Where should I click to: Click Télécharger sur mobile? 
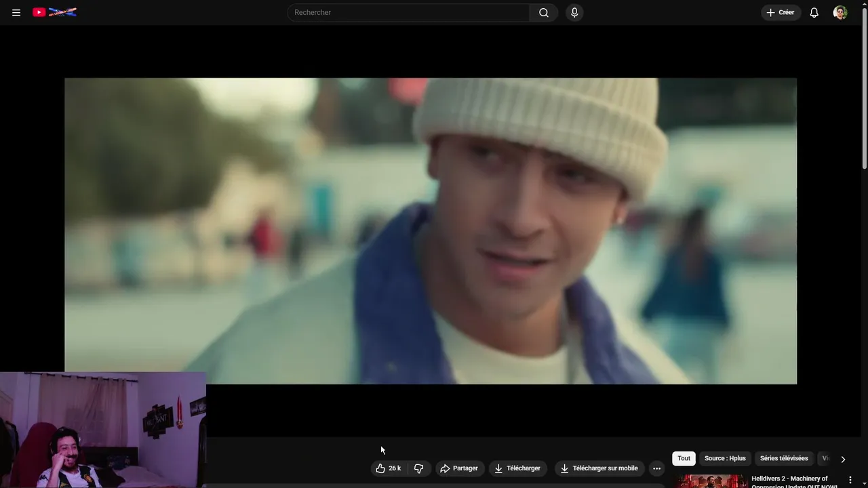pyautogui.click(x=599, y=468)
